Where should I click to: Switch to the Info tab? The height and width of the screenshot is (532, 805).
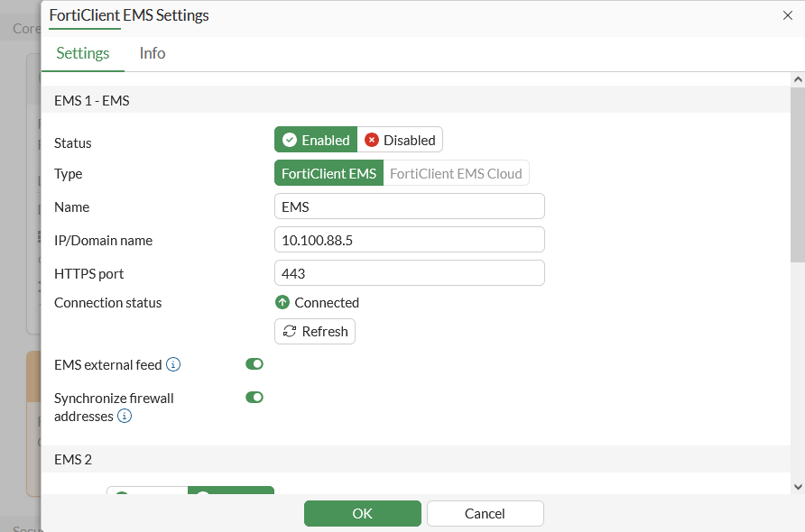tap(152, 53)
